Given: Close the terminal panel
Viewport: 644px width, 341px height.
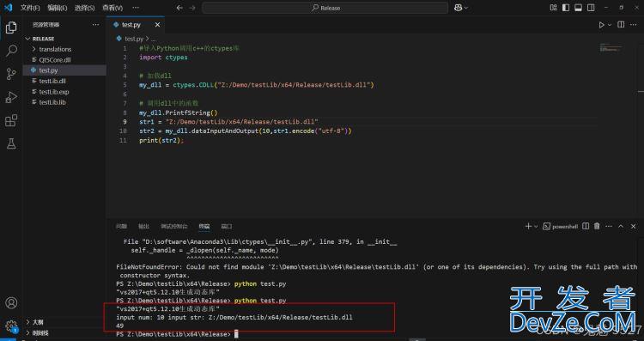Looking at the screenshot, I should pyautogui.click(x=634, y=227).
